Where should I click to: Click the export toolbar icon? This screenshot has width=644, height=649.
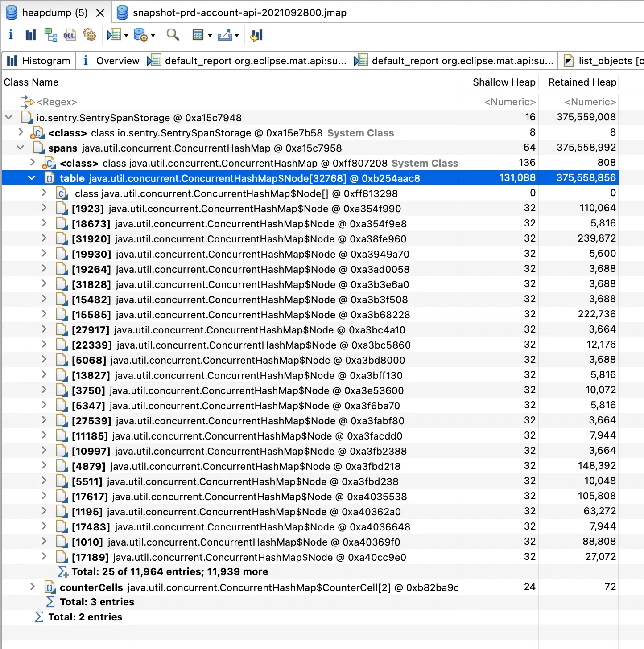[x=225, y=35]
